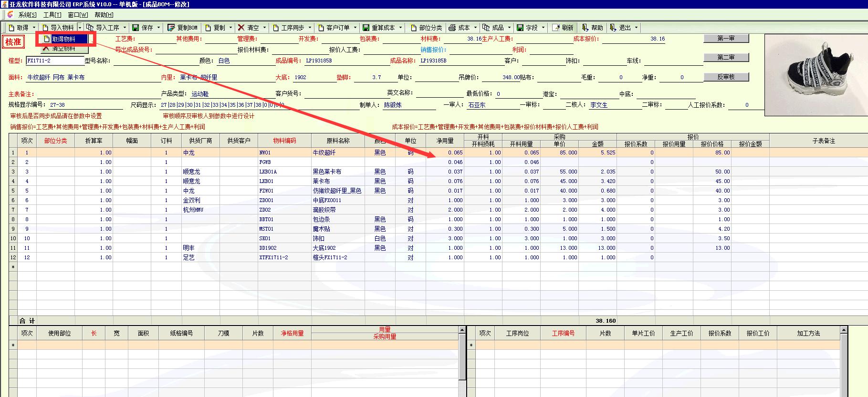The width and height of the screenshot is (868, 397).
Task: Click the 复制BOM toolbar button
Action: [x=182, y=28]
